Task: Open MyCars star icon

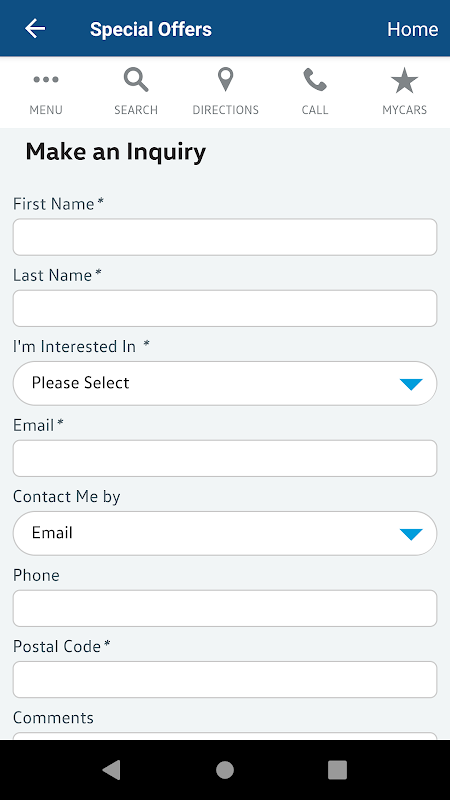Action: 405,80
